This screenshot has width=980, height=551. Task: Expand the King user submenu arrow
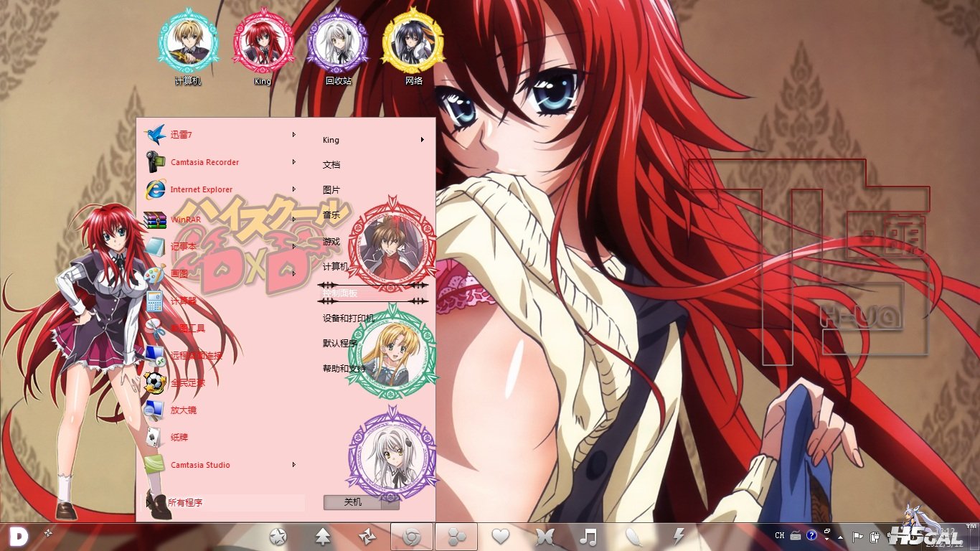click(423, 140)
